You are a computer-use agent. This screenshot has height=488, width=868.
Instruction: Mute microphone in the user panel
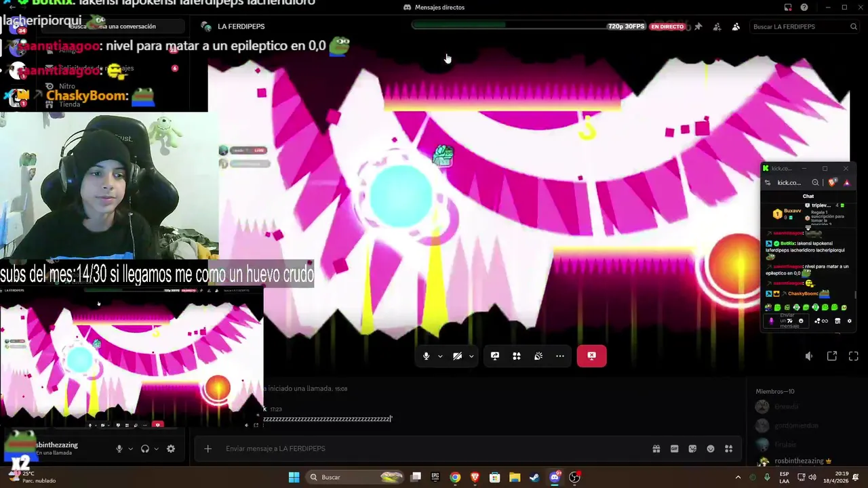(119, 449)
